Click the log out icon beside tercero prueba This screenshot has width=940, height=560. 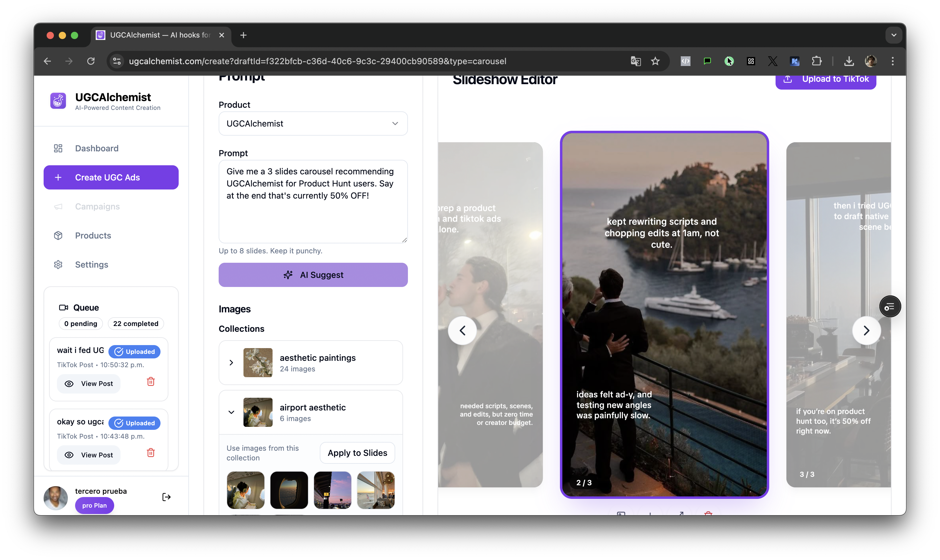pos(166,497)
